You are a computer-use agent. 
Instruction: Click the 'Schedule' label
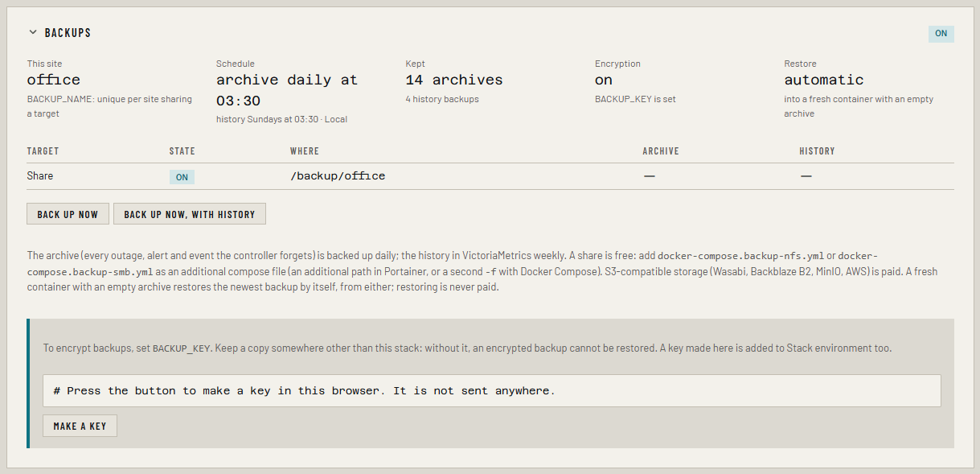click(x=236, y=64)
